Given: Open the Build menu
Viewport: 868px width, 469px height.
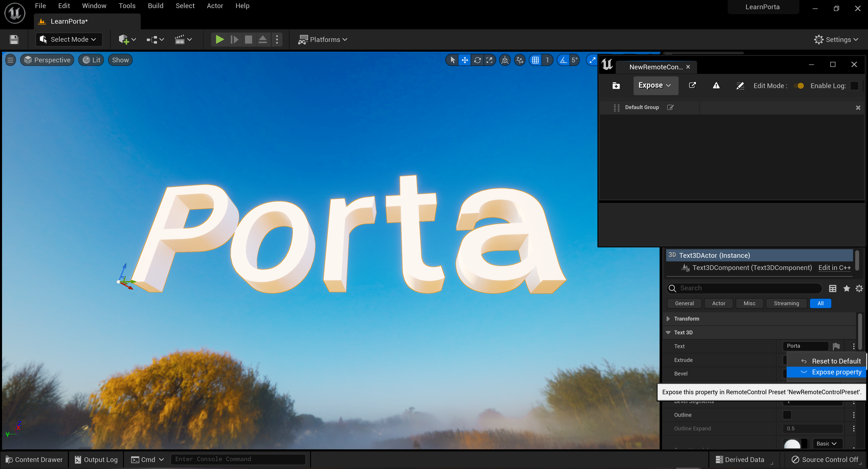Looking at the screenshot, I should click(155, 6).
